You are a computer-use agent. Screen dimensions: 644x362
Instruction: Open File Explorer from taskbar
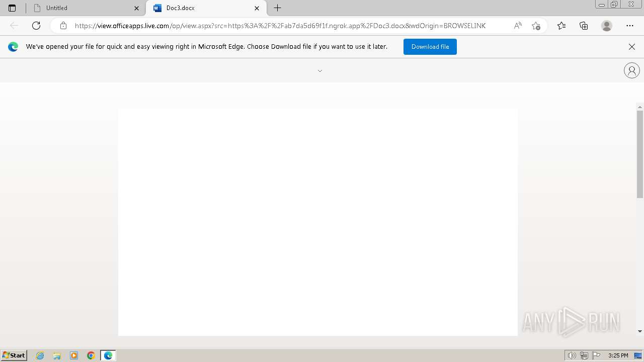(x=57, y=355)
